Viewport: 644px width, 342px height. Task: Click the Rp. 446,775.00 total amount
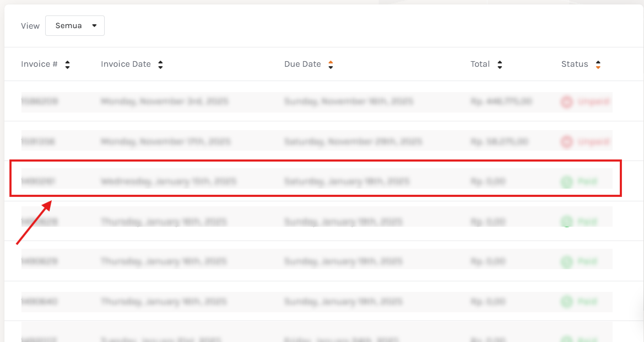[x=501, y=102]
